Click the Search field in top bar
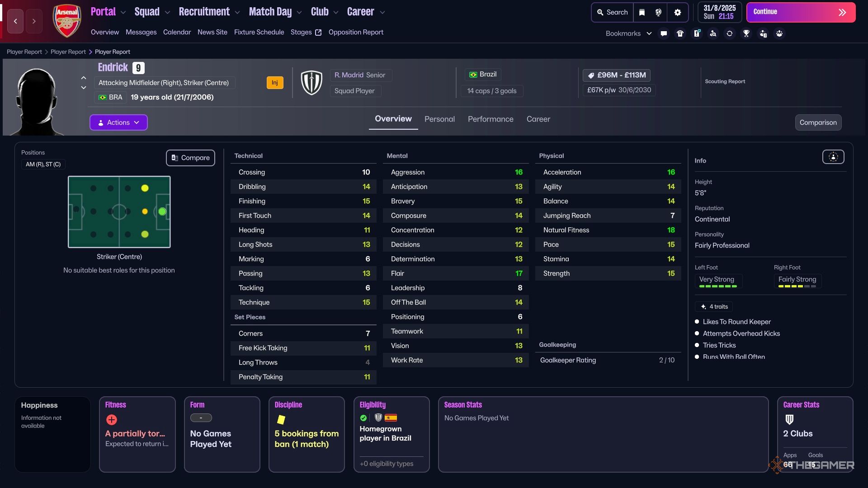This screenshot has width=868, height=488. pyautogui.click(x=613, y=13)
